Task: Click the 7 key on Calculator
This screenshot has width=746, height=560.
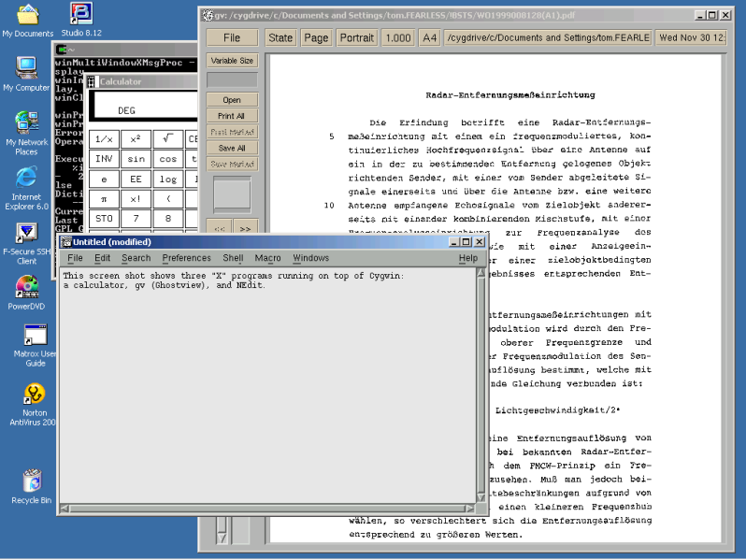Action: 136,219
